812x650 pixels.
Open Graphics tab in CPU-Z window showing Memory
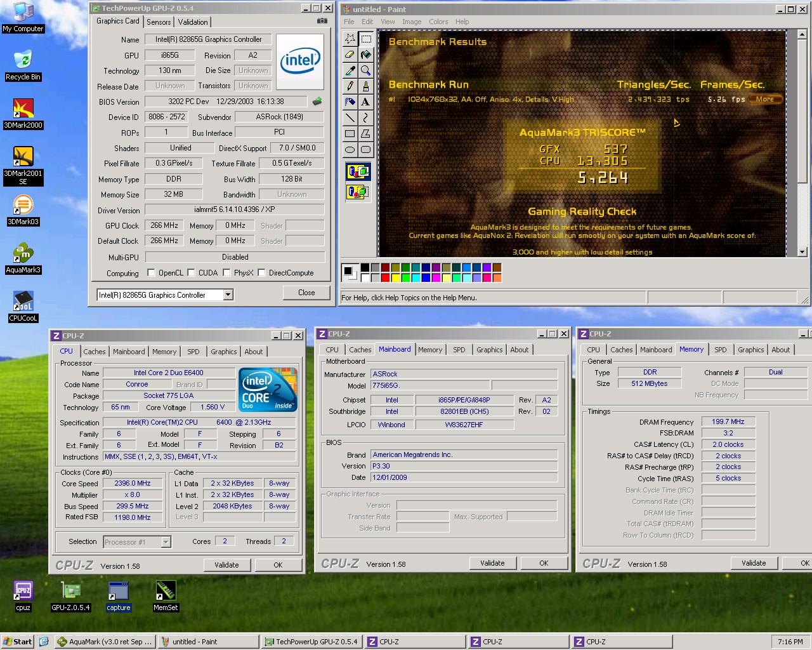pos(751,350)
